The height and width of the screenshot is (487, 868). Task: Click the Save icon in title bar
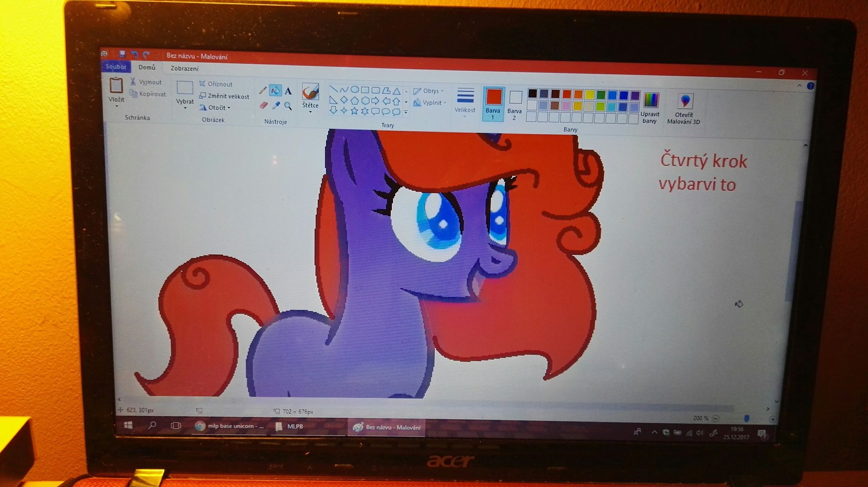(x=122, y=54)
